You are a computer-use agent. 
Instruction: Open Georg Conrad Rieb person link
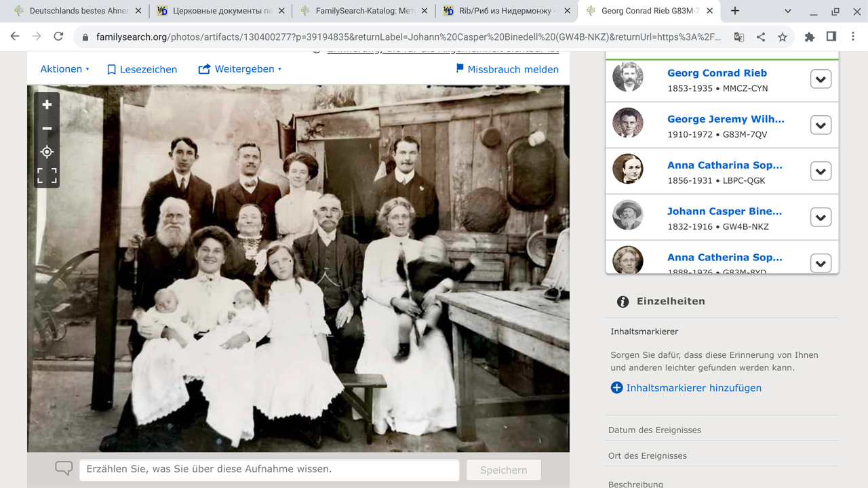click(717, 73)
